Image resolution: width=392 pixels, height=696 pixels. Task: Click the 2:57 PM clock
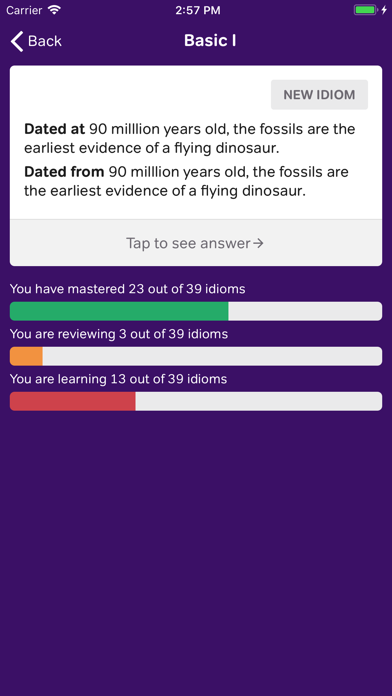coord(198,10)
